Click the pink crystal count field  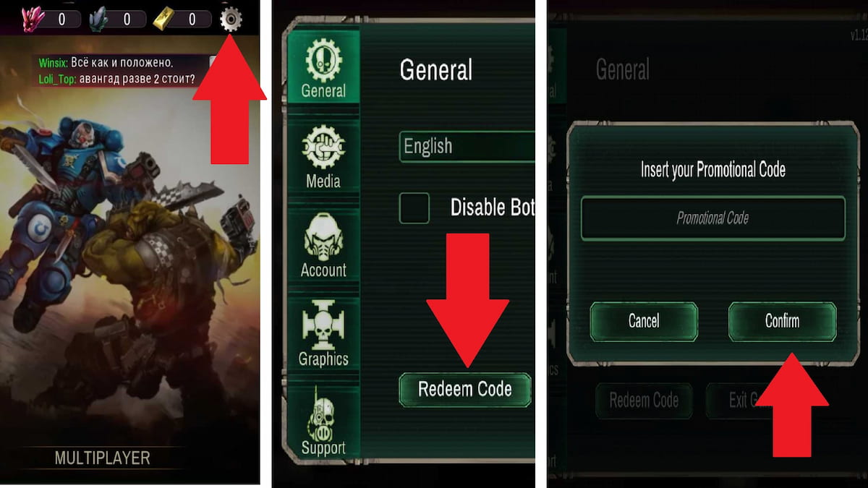coord(61,20)
